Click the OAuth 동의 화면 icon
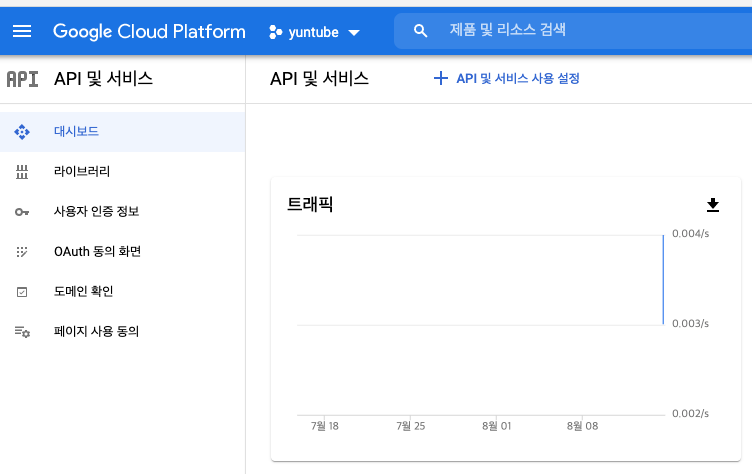The height and width of the screenshot is (474, 752). (x=22, y=251)
